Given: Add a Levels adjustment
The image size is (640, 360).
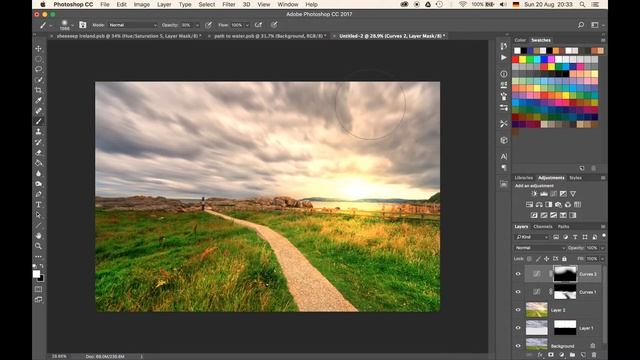Looking at the screenshot, I should [x=544, y=194].
